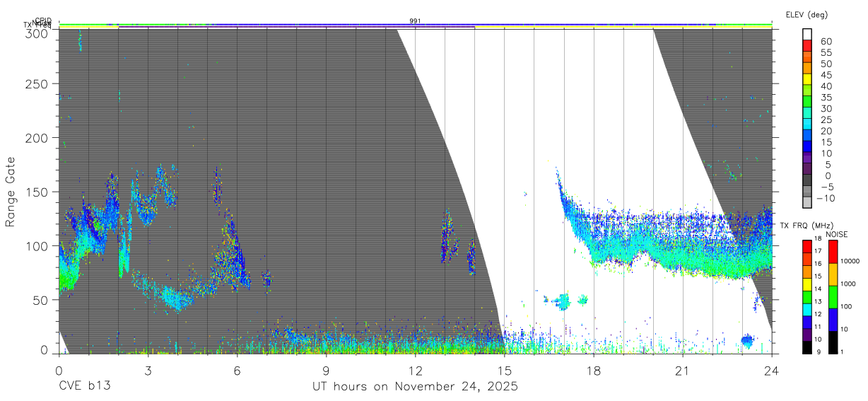Click the 'Range Gate' y-axis label
Screen dimensions: 868x401
point(11,192)
